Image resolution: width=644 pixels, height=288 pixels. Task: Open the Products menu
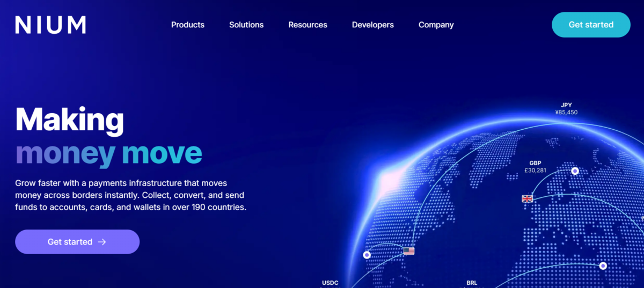point(188,25)
